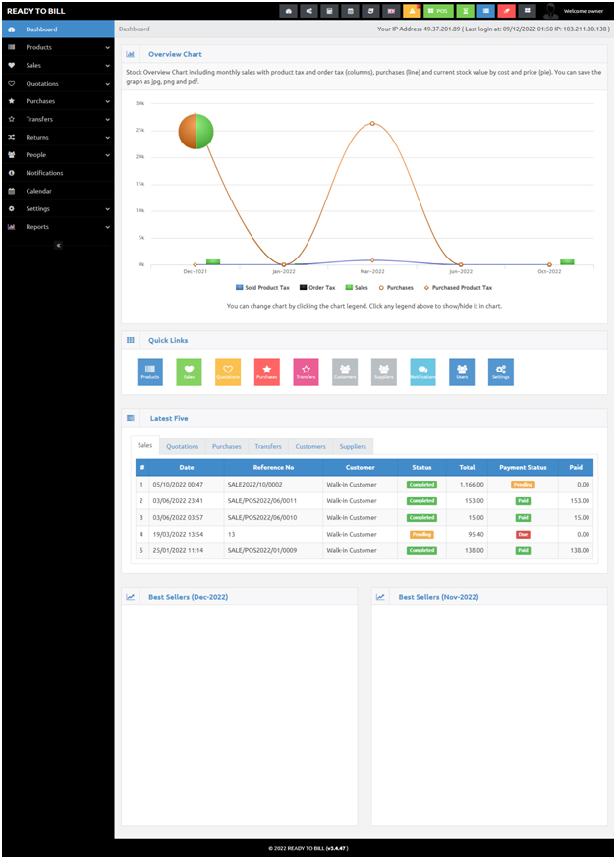Select Dashboard in the sidebar
This screenshot has width=616, height=859.
click(58, 29)
